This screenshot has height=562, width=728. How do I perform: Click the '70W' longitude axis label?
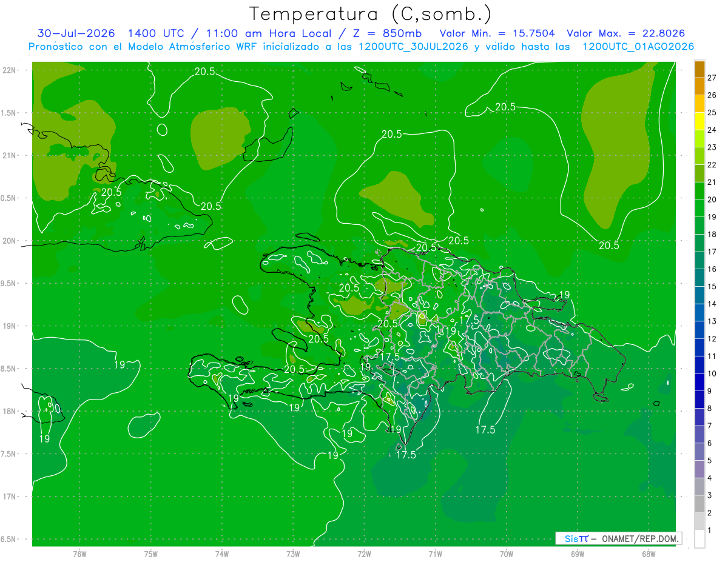pyautogui.click(x=507, y=554)
